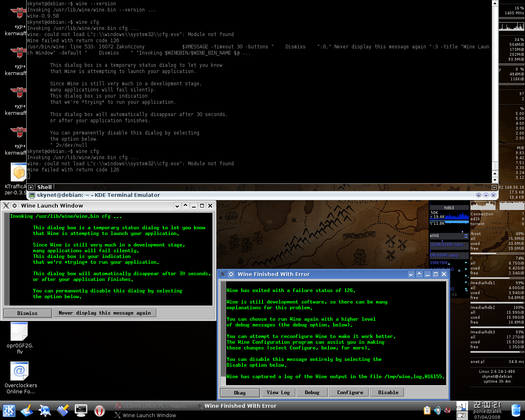The width and height of the screenshot is (525, 420).
Task: Open the X window menu of Wine Launch Window
Action: (6, 205)
